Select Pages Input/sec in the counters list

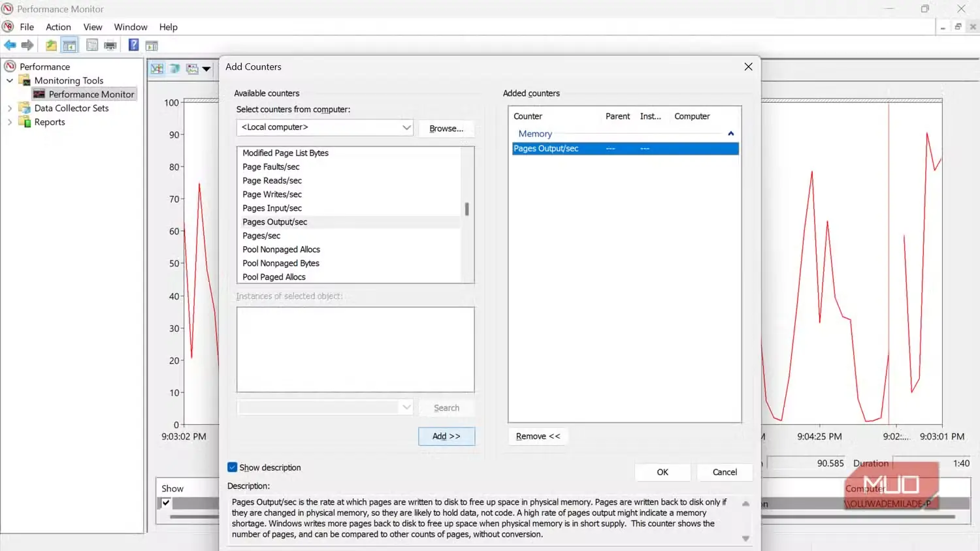348,208
